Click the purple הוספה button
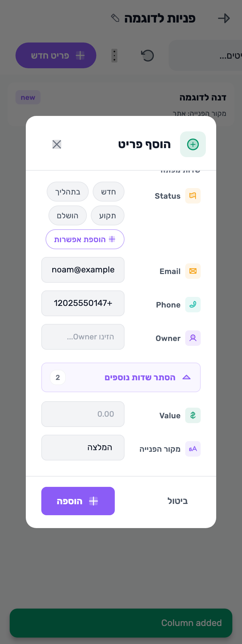Screen dimensions: 242x644 pos(78,501)
